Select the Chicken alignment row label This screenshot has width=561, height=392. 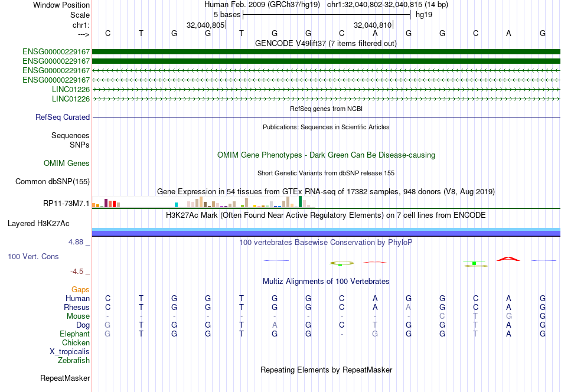(76, 342)
